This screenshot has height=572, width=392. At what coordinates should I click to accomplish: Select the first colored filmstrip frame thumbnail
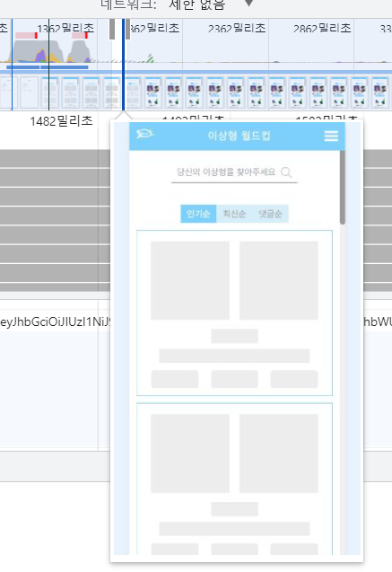click(x=152, y=92)
